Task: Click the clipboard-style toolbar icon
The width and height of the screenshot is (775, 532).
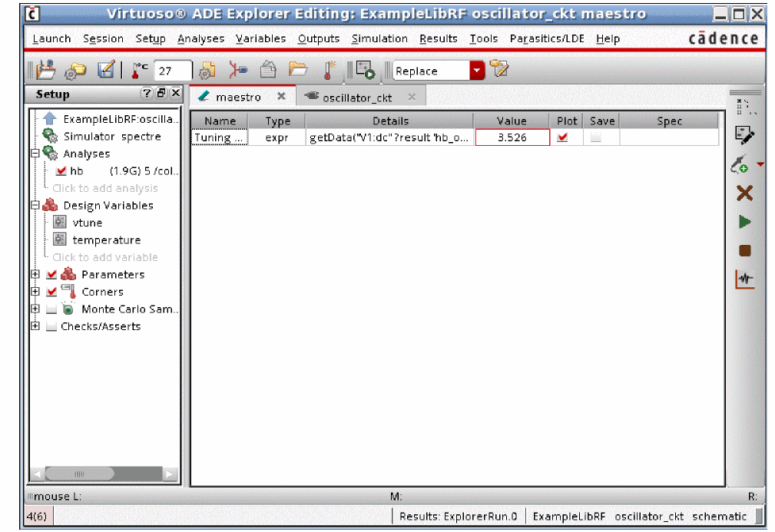Action: (268, 70)
